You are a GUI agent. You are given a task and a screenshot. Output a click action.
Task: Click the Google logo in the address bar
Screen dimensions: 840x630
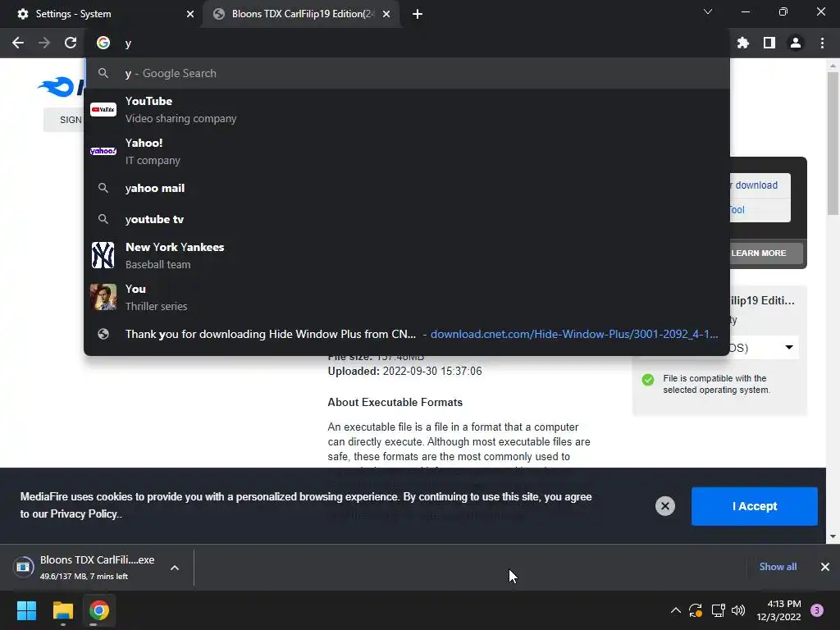(x=103, y=43)
